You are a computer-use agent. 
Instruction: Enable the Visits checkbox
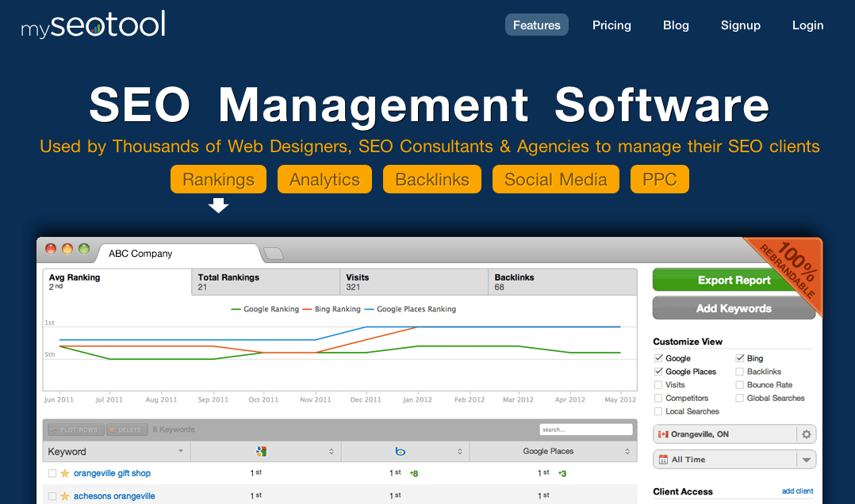[x=658, y=384]
